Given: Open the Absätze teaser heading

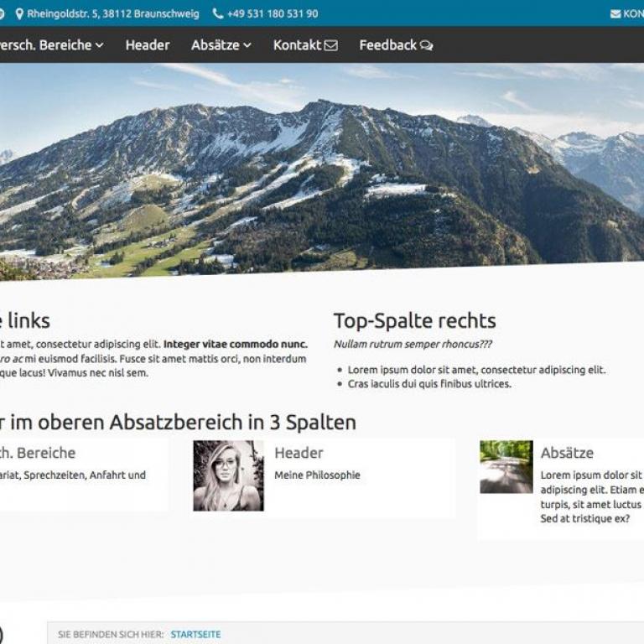Looking at the screenshot, I should pos(567,453).
